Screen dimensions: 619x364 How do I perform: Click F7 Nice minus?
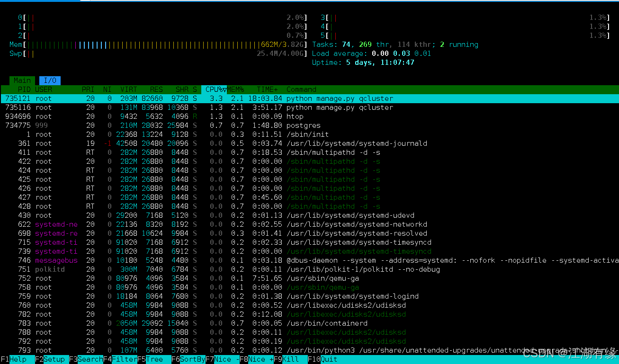click(x=223, y=359)
